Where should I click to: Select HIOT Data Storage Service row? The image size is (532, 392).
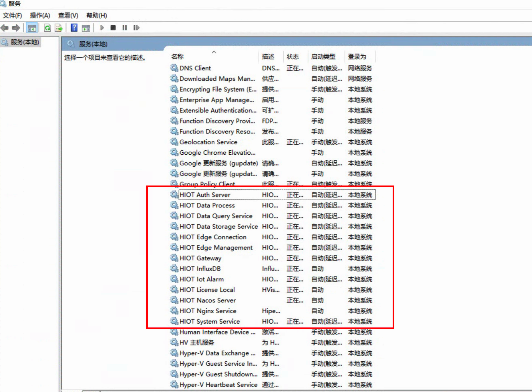click(x=272, y=226)
